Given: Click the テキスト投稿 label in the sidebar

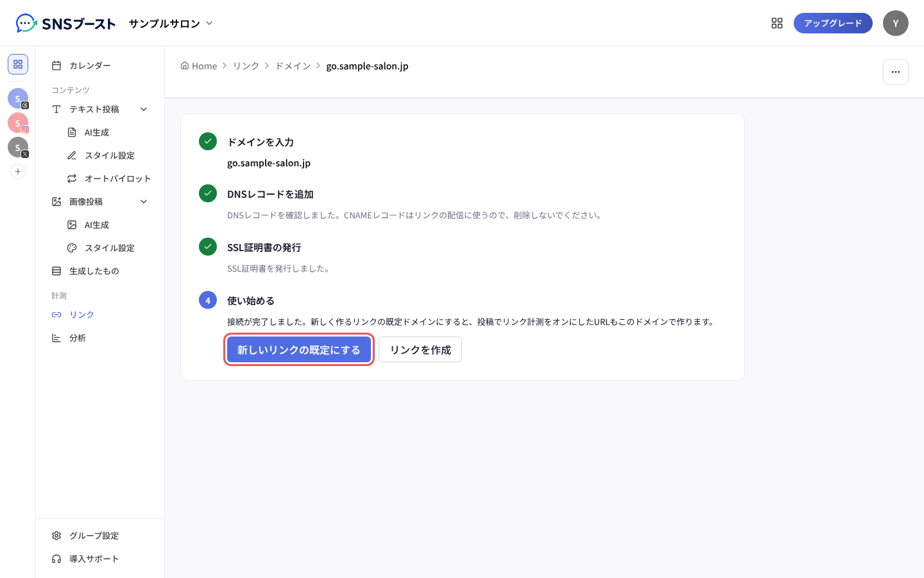Looking at the screenshot, I should (94, 109).
